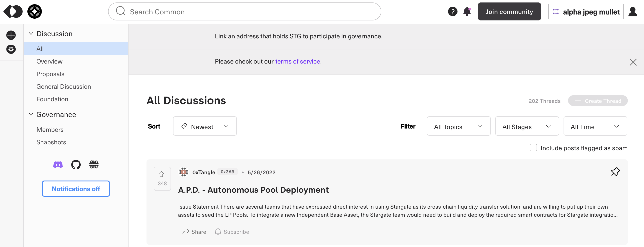Select Proposals in the sidebar
The image size is (644, 247).
pyautogui.click(x=50, y=74)
